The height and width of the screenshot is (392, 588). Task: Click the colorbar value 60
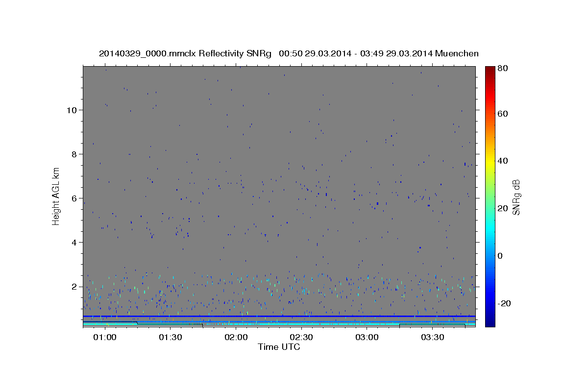pos(502,114)
